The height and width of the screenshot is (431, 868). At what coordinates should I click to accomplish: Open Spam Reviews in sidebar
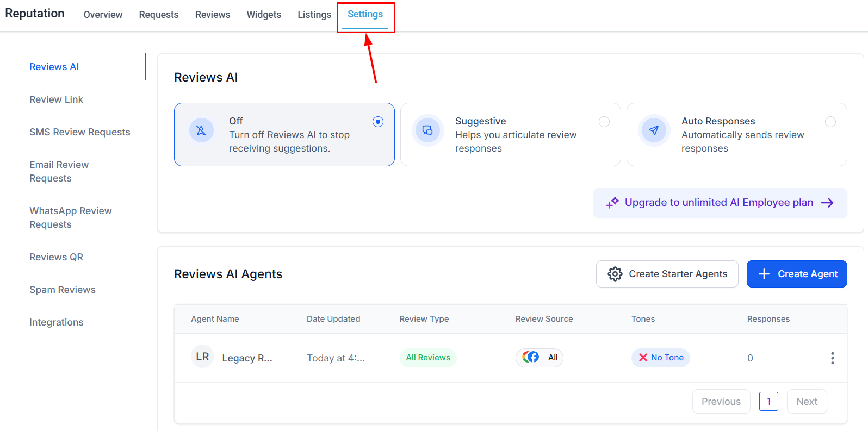[63, 290]
